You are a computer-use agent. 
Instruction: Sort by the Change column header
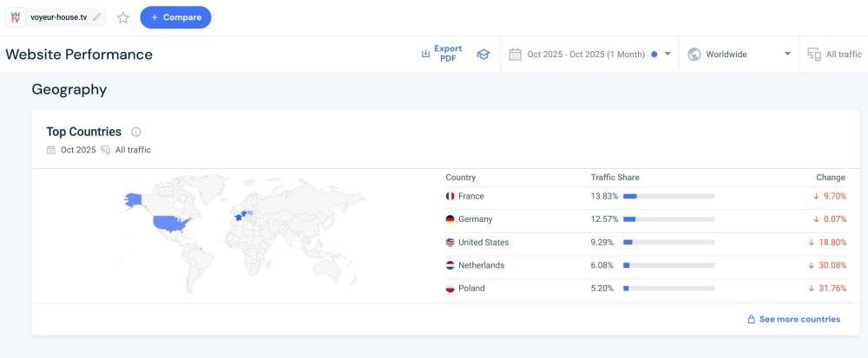click(830, 178)
